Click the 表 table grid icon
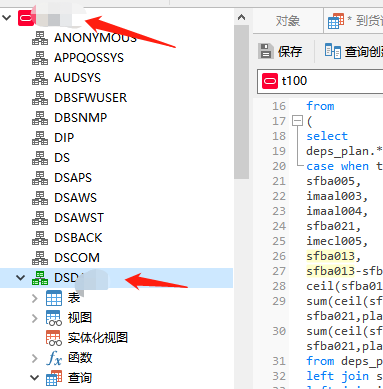 coord(54,298)
